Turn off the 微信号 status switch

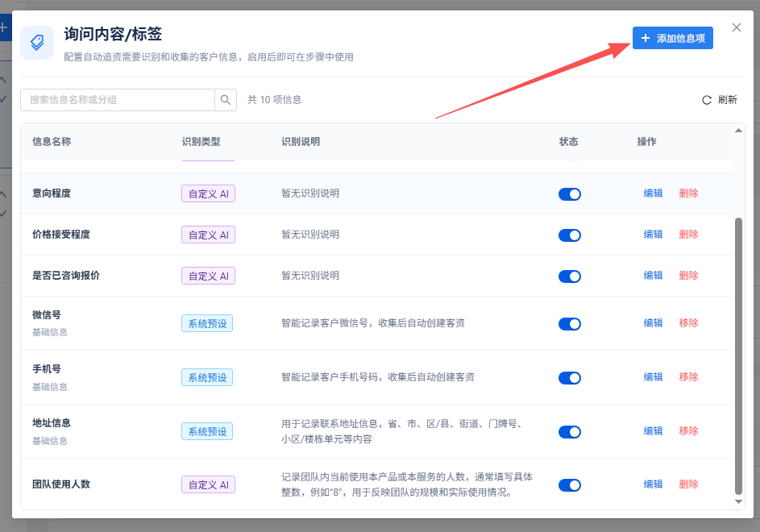(570, 324)
